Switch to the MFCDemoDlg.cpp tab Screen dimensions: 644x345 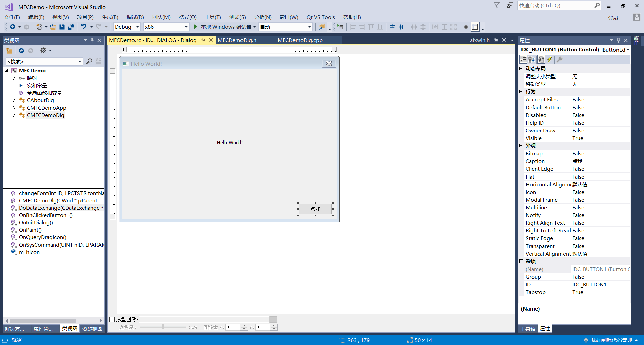tap(300, 40)
